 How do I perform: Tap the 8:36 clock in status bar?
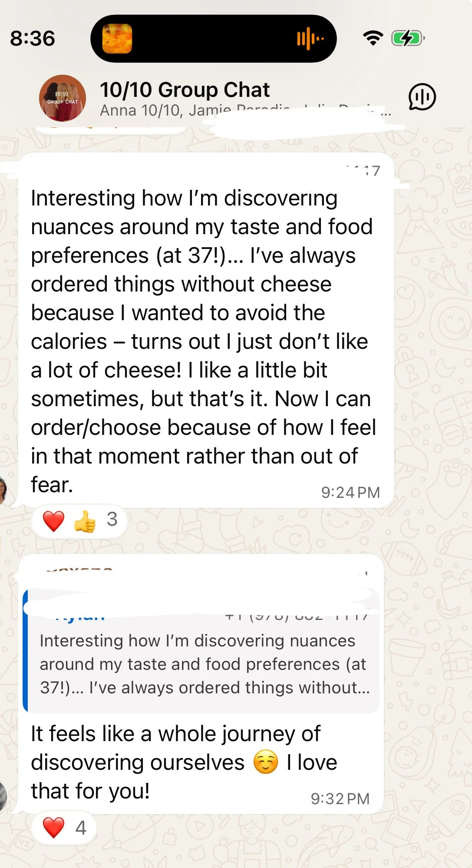[33, 39]
